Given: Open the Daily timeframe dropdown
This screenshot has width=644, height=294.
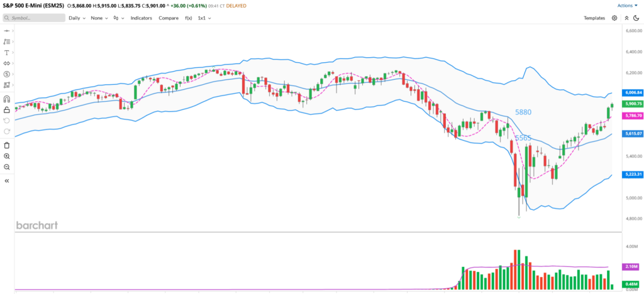Looking at the screenshot, I should pos(77,18).
